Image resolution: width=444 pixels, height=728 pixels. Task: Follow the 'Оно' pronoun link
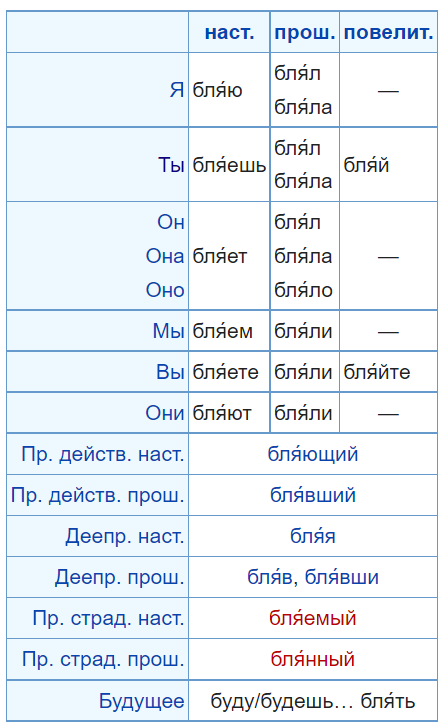165,290
